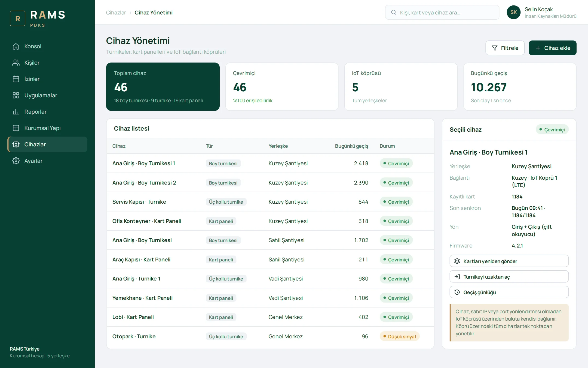Select the Bugünkü geçiş summary card
This screenshot has height=368, width=588.
520,87
